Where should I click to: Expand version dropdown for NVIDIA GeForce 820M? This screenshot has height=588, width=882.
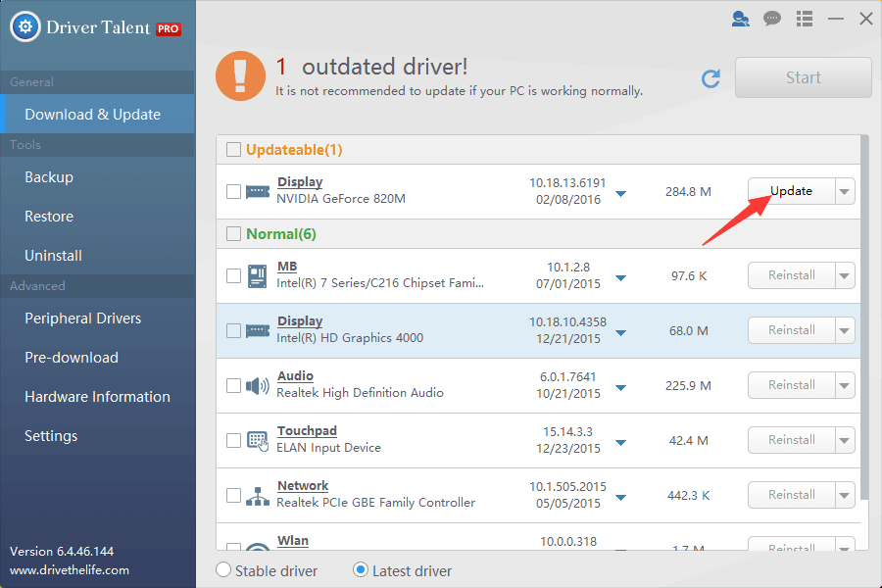[x=621, y=194]
